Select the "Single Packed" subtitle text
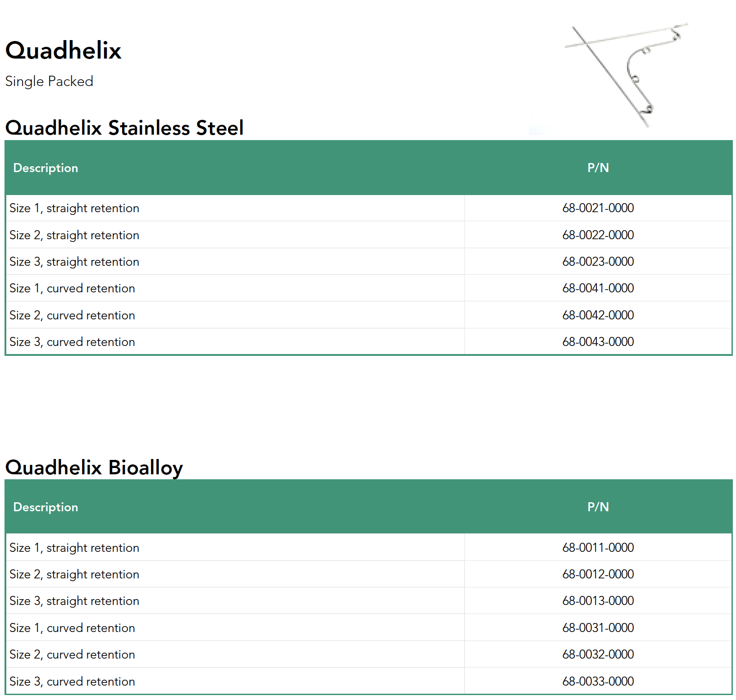 click(49, 82)
